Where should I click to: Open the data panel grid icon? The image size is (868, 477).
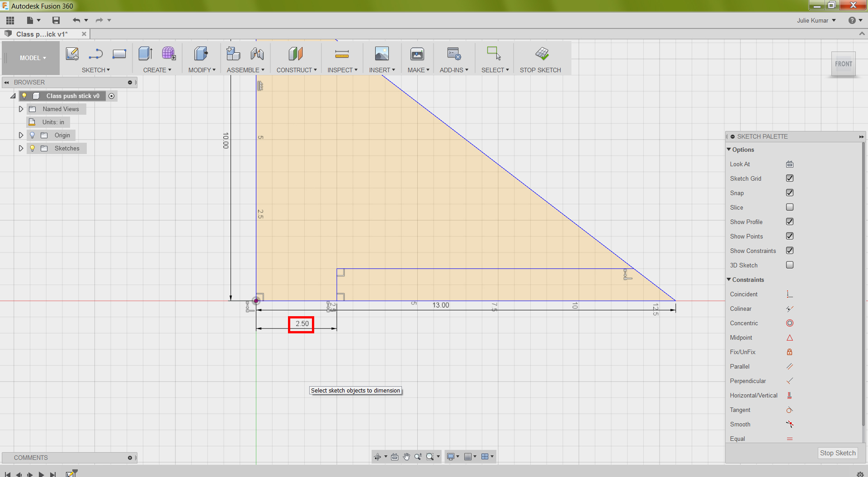(10, 20)
